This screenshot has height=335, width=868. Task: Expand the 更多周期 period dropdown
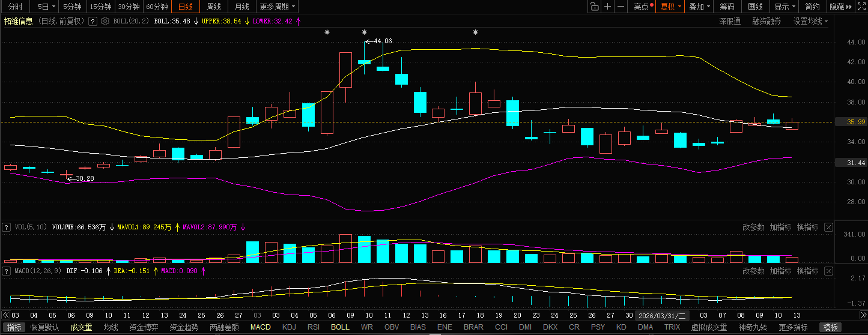pos(277,7)
